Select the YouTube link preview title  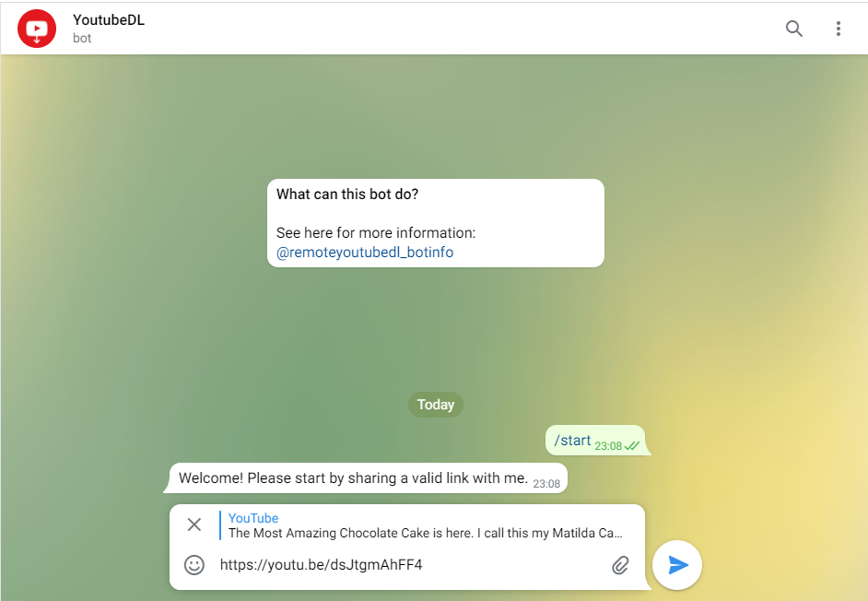[253, 518]
